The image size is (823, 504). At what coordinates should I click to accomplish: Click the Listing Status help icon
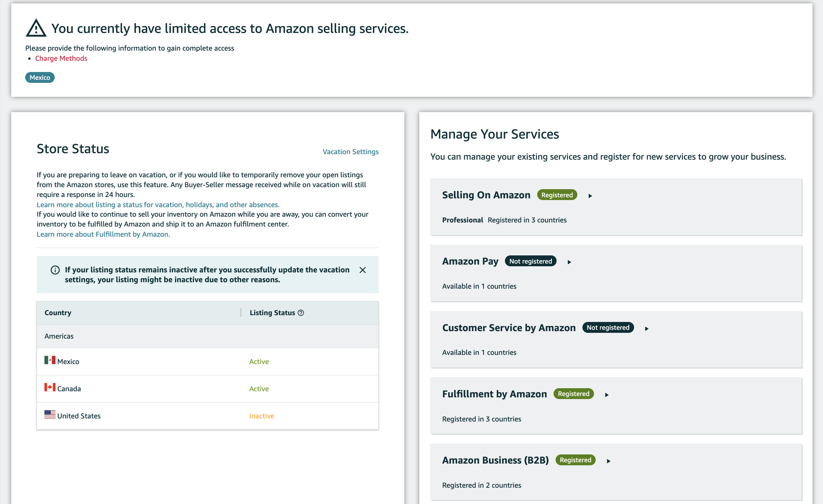click(x=301, y=313)
